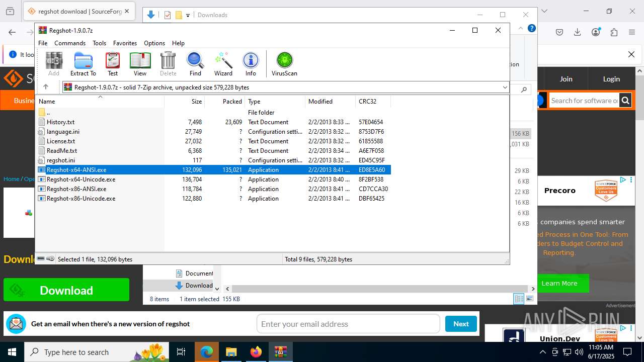Open the View file icon
Image resolution: width=644 pixels, height=362 pixels.
[140, 64]
